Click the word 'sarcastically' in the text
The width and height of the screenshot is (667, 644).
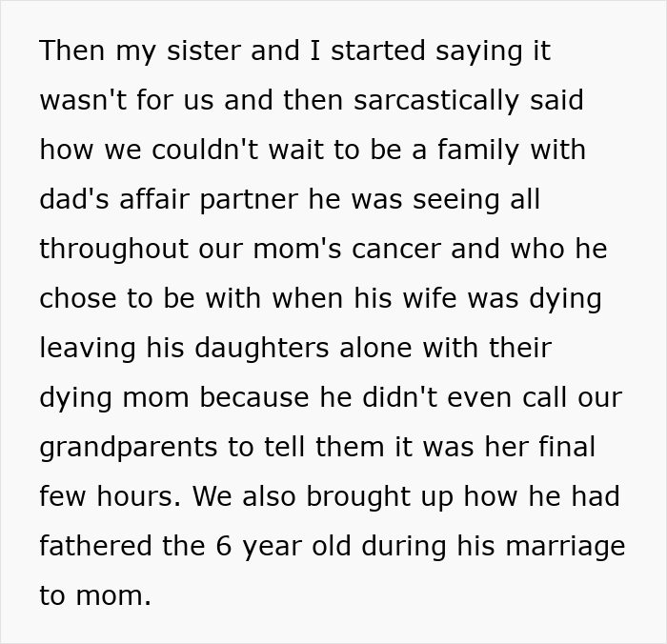point(436,101)
